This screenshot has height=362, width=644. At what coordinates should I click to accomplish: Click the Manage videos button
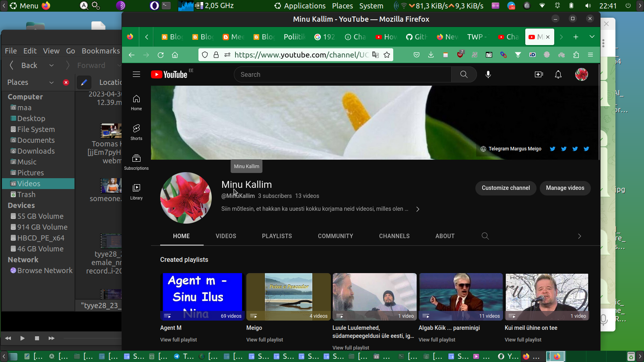(x=565, y=188)
